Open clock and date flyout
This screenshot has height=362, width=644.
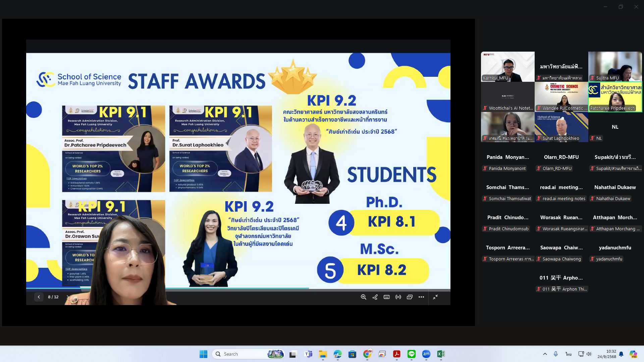(606, 354)
